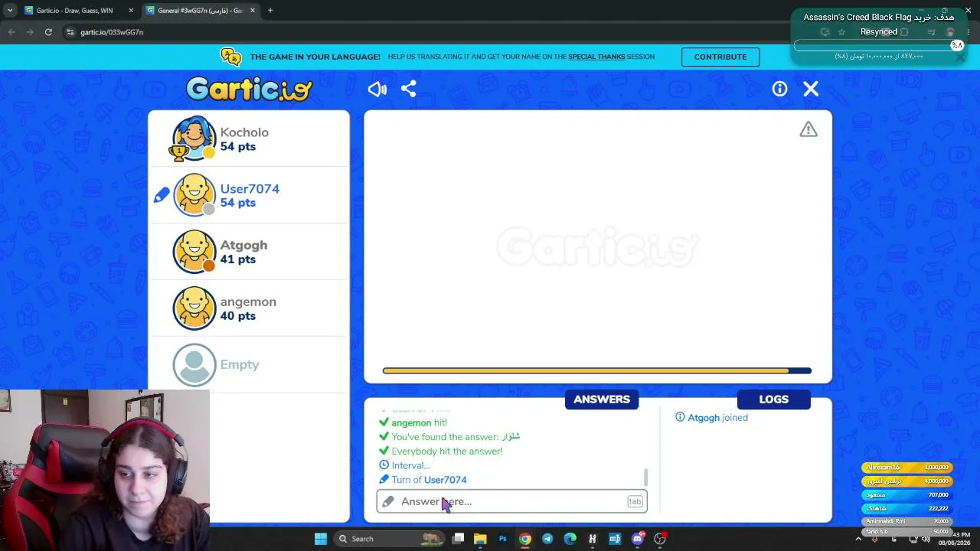Click angemon in the hit message
Image resolution: width=980 pixels, height=551 pixels.
pos(411,422)
